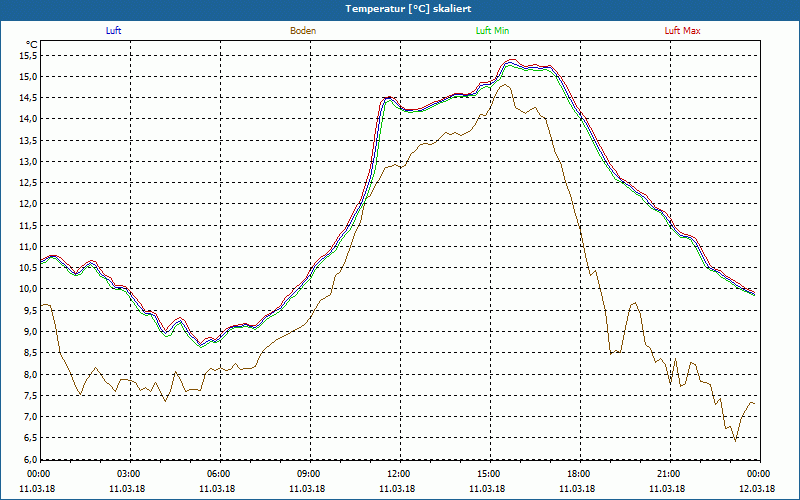This screenshot has width=800, height=500.
Task: Click the 11,0 y-axis value
Action: tap(27, 246)
